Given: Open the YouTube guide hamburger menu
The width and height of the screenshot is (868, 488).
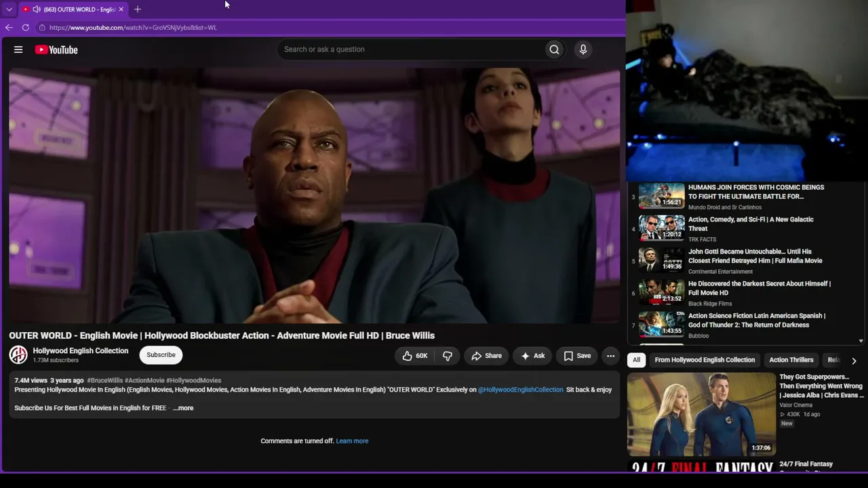Looking at the screenshot, I should tap(18, 49).
